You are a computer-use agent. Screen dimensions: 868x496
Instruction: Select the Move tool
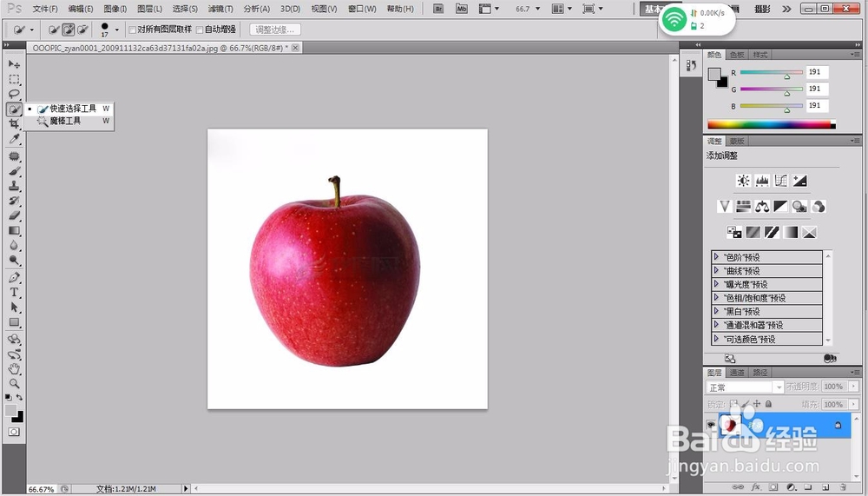click(14, 64)
